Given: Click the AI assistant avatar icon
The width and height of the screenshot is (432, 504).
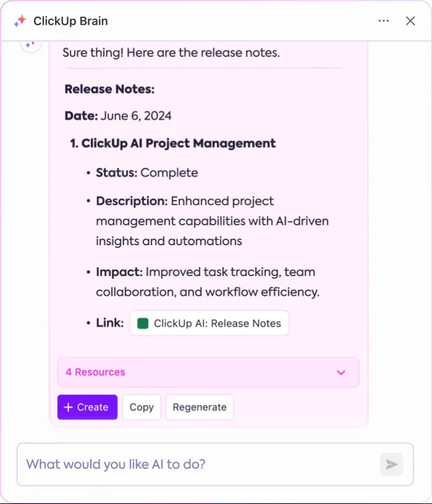Looking at the screenshot, I should pos(31,45).
